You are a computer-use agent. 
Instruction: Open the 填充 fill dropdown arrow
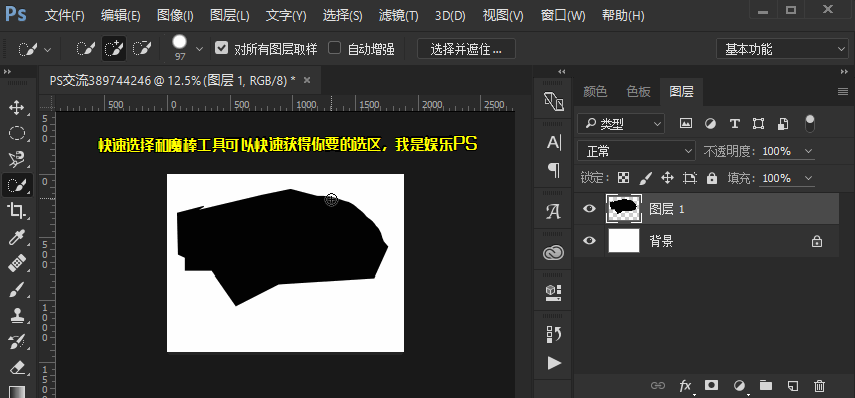coord(808,178)
